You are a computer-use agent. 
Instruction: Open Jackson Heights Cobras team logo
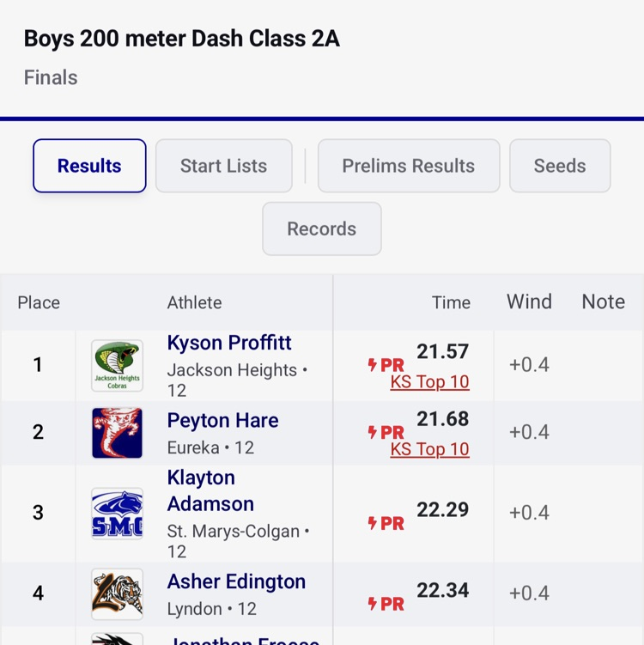click(x=117, y=366)
